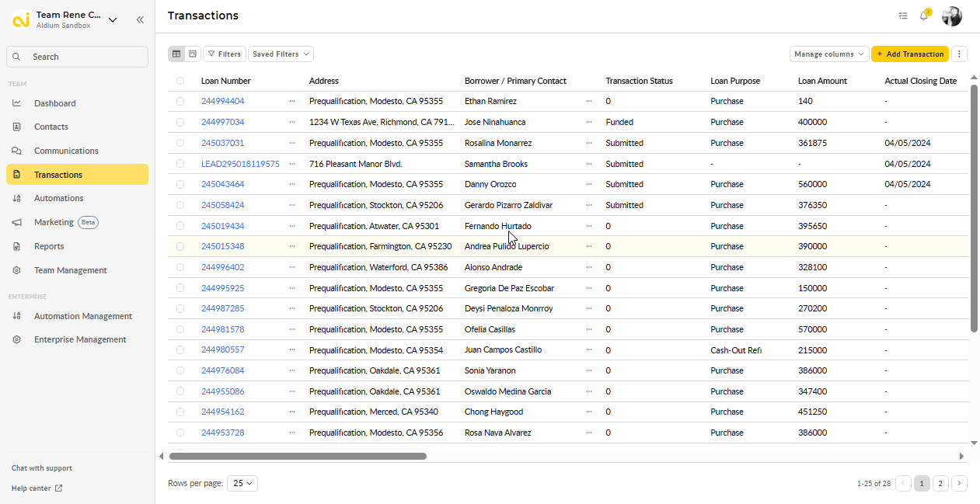Select the row checkbox for loan 244996402

pyautogui.click(x=180, y=267)
